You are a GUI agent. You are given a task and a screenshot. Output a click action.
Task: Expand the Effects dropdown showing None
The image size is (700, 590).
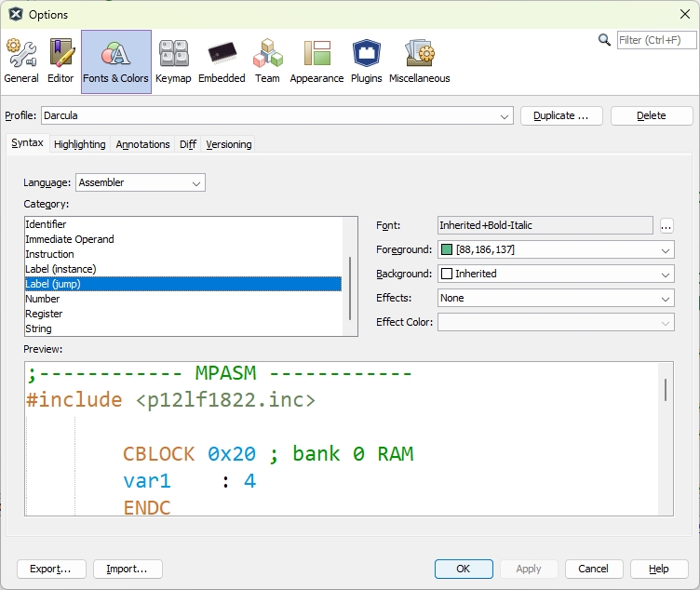pyautogui.click(x=556, y=298)
